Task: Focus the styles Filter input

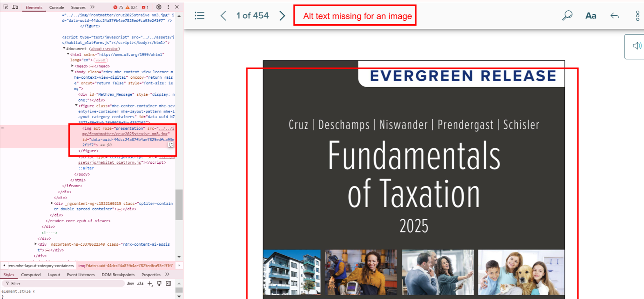Action: [x=64, y=284]
